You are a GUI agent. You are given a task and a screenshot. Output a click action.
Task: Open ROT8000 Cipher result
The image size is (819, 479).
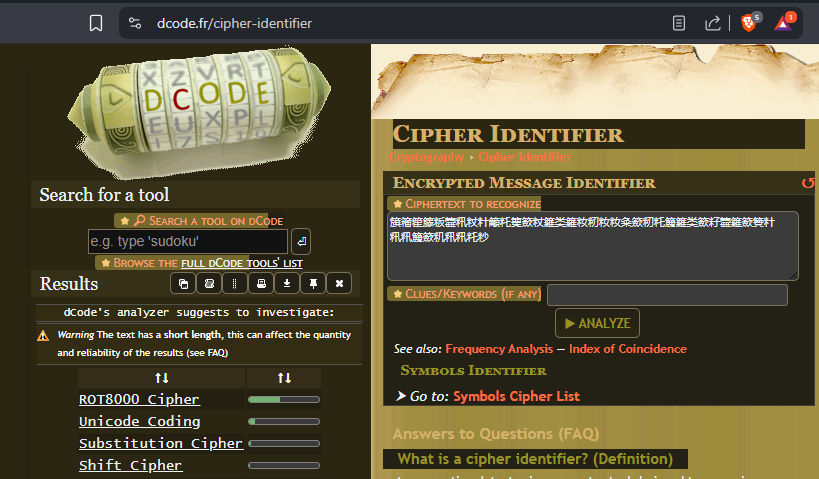coord(139,399)
